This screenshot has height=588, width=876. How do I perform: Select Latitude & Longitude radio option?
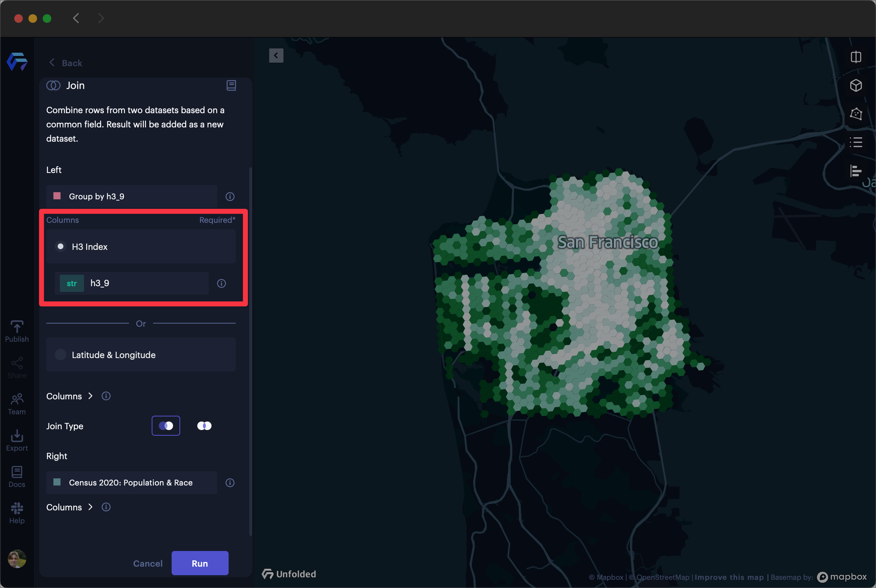click(61, 355)
